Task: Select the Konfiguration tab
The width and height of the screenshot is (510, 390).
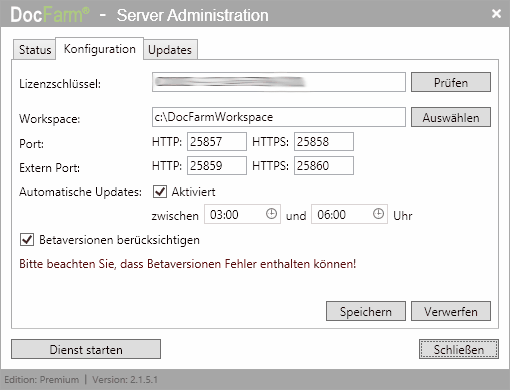Action: (100, 49)
